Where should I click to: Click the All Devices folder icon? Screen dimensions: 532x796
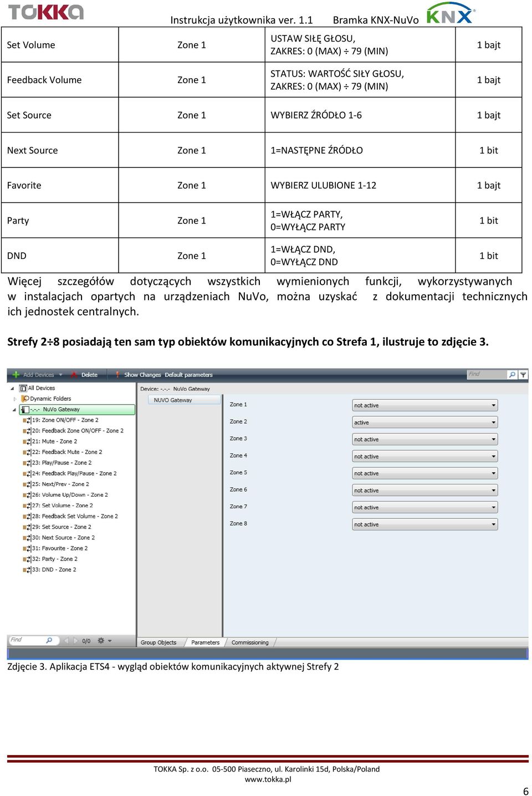coord(23,388)
